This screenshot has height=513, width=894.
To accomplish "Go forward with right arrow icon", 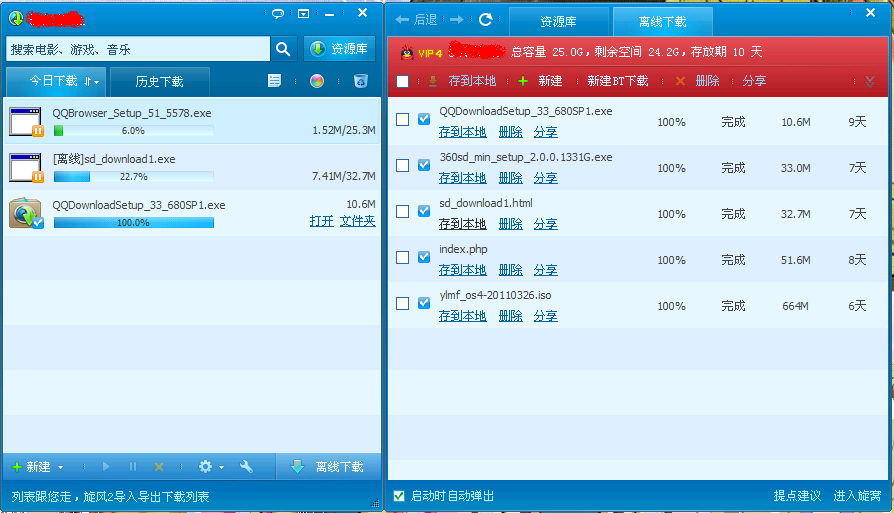I will (457, 20).
